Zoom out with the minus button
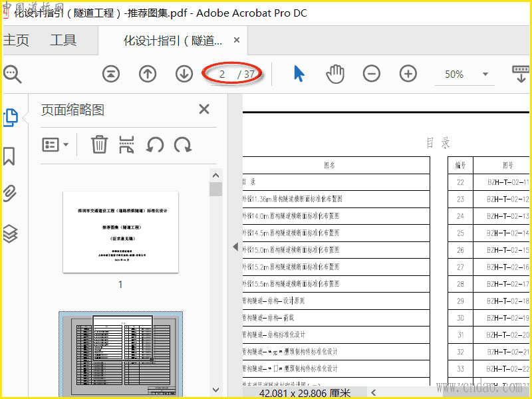The height and width of the screenshot is (399, 532). click(372, 74)
